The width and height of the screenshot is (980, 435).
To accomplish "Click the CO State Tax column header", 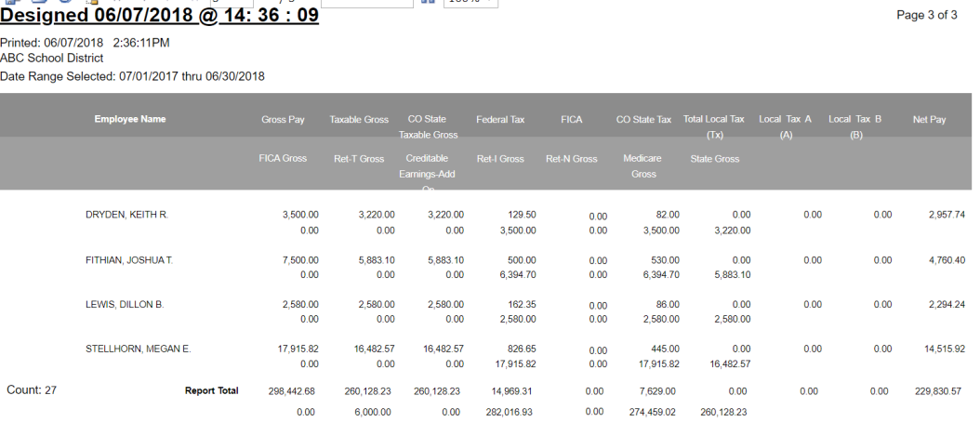I will point(643,120).
